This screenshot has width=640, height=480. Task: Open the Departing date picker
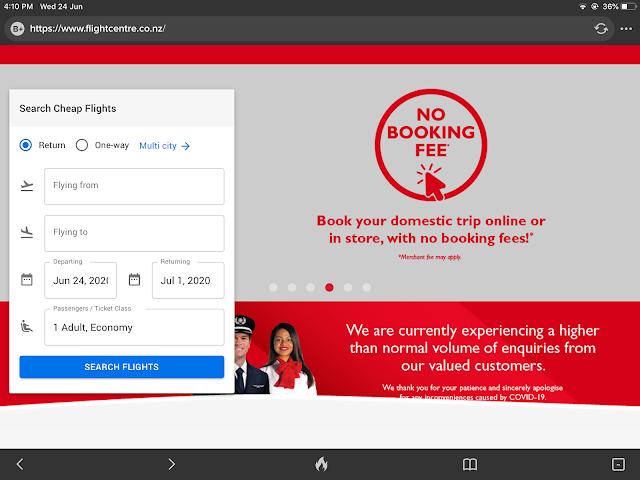[x=80, y=280]
